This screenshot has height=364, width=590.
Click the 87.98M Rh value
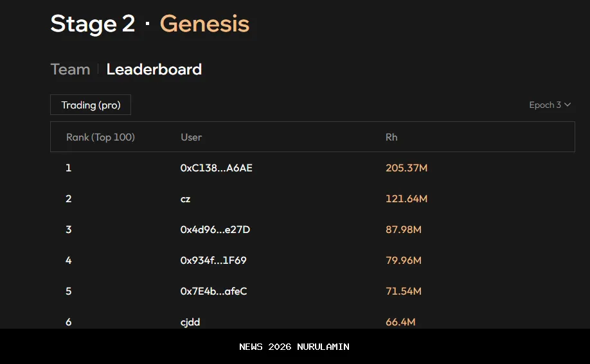click(x=403, y=230)
